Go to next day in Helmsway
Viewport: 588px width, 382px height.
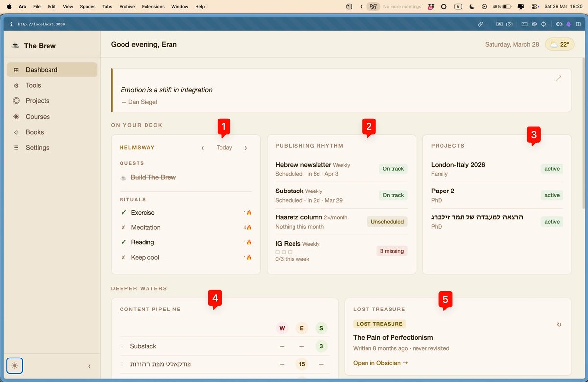point(246,148)
